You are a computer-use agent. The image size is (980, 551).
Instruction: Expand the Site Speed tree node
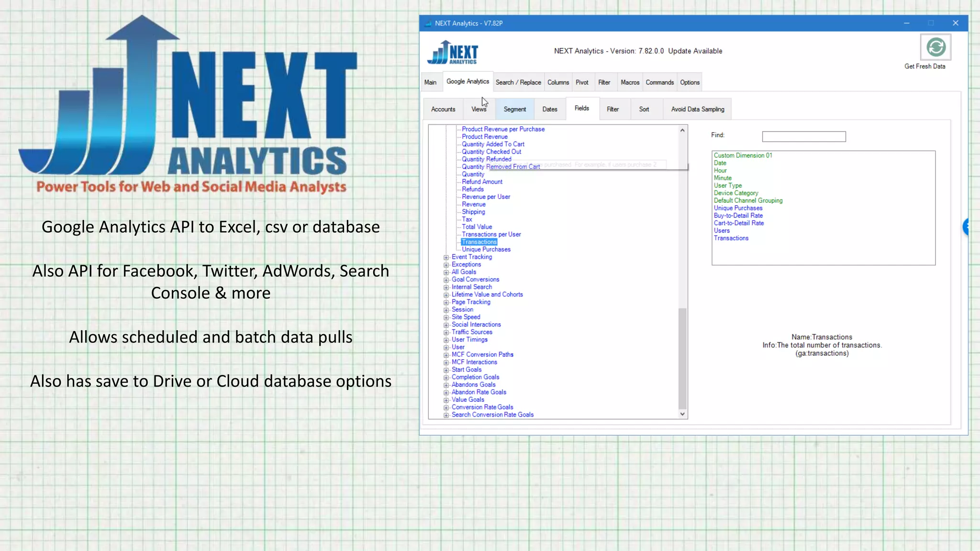[446, 318]
